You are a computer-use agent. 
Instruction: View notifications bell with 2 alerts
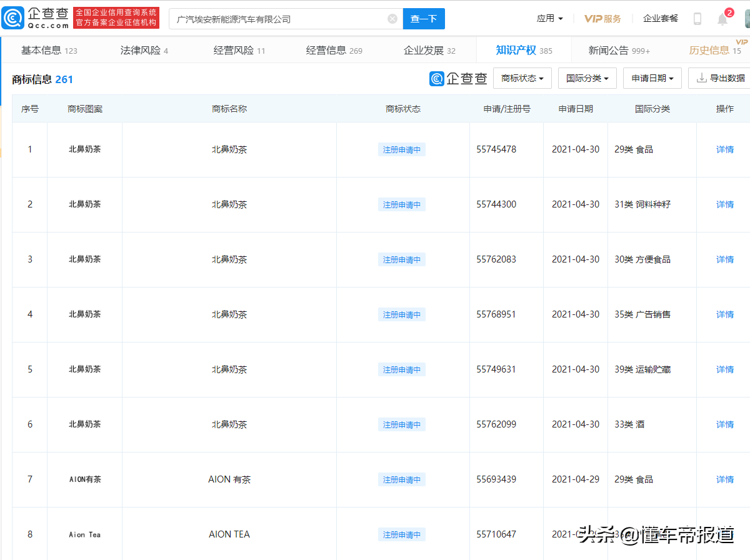point(723,18)
